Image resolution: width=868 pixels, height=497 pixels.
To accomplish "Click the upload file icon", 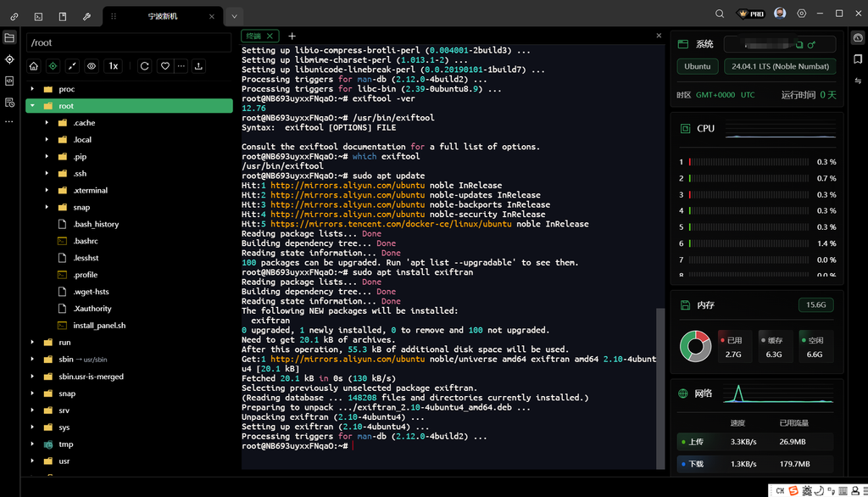I will click(198, 66).
